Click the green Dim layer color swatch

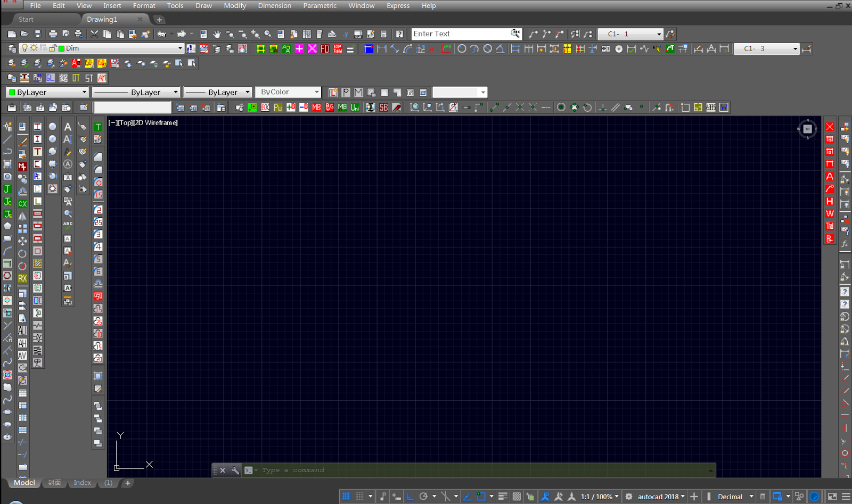coord(61,48)
